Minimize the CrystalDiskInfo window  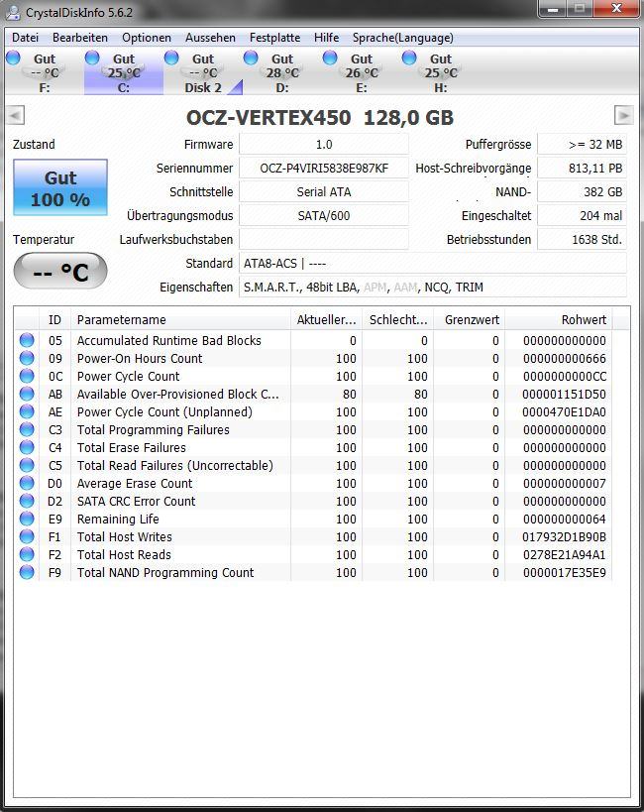553,9
